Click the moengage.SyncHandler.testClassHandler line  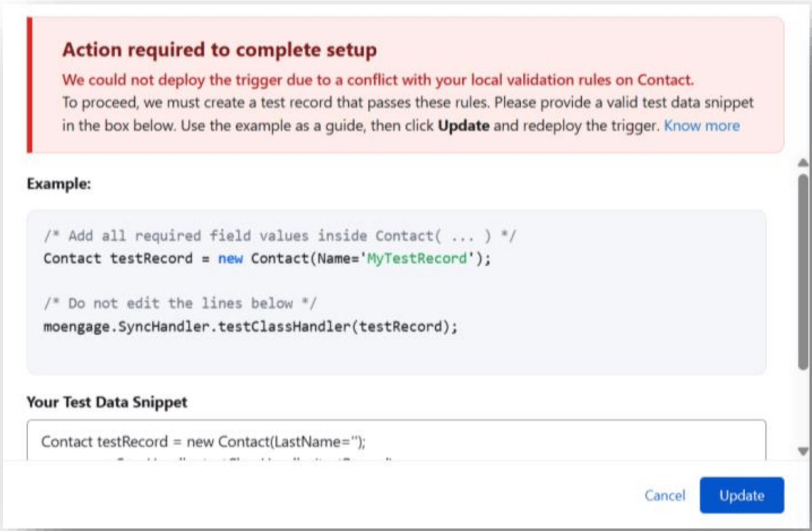[250, 326]
